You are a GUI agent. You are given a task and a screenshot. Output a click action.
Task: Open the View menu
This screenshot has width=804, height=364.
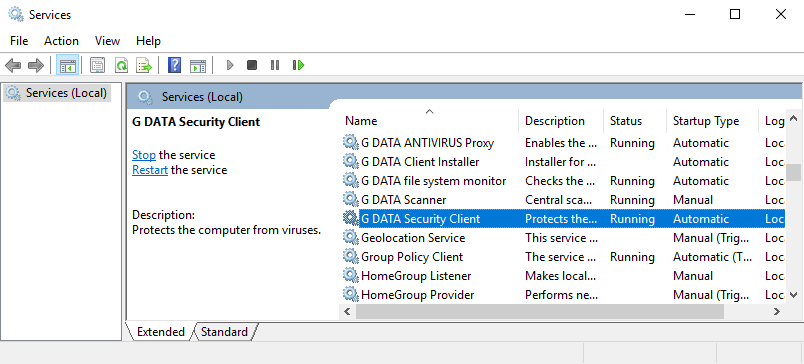coord(107,41)
